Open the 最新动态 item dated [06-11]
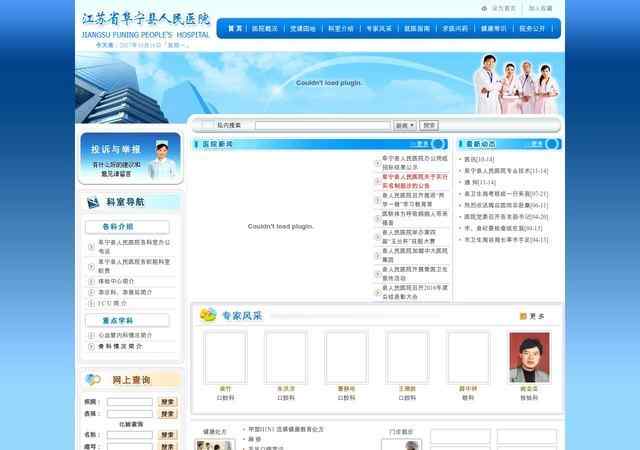The width and height of the screenshot is (640, 450). coord(506,205)
